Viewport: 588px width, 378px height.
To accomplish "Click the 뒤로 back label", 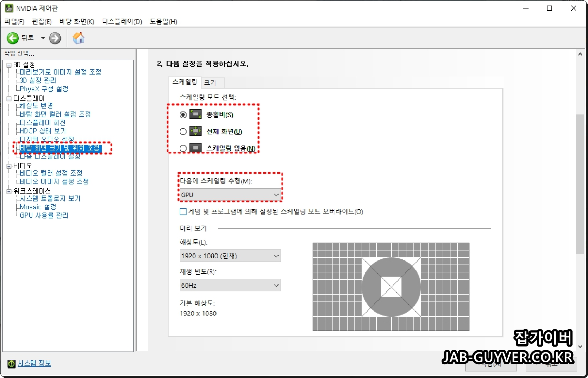I will 28,38.
